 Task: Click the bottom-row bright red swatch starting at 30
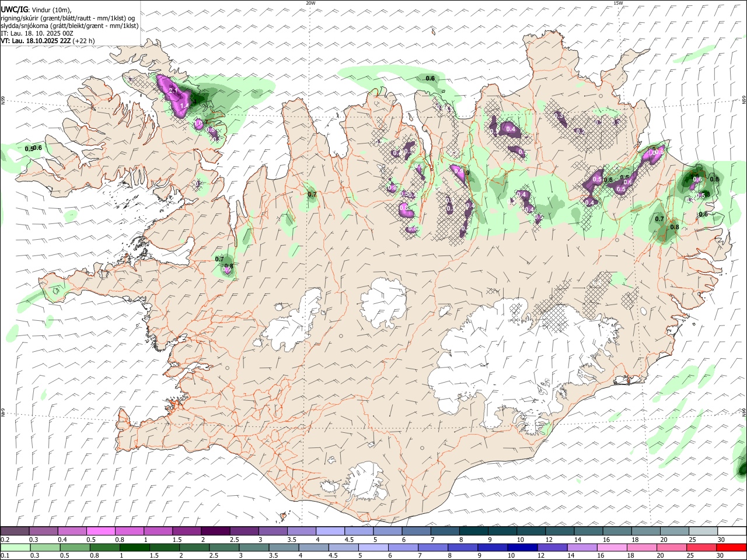tap(731, 548)
